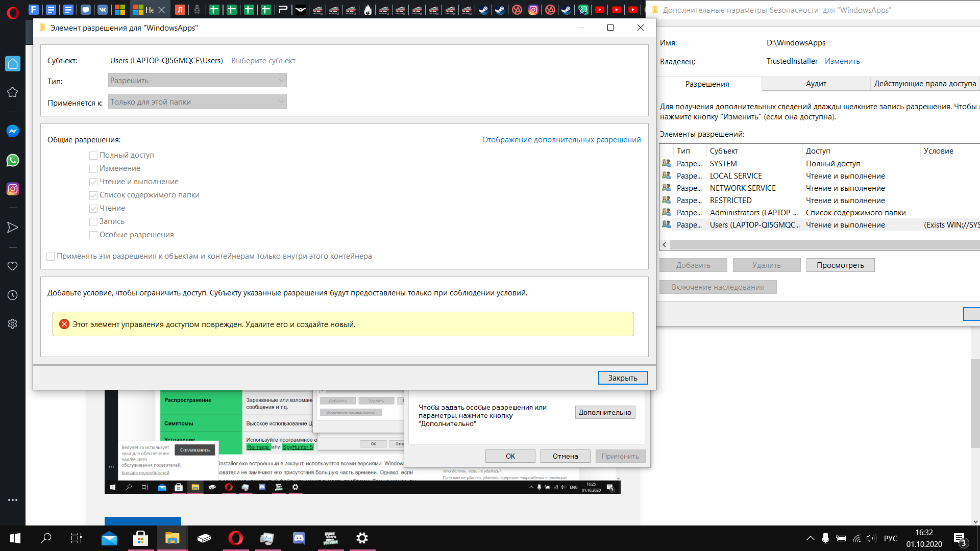980x551 pixels.
Task: Open Discord from taskbar
Action: point(299,538)
